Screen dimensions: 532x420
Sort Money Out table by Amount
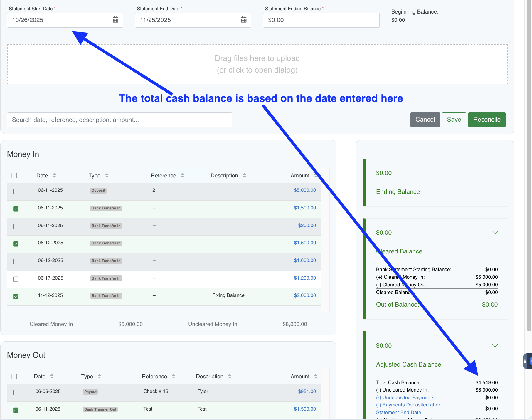(316, 376)
